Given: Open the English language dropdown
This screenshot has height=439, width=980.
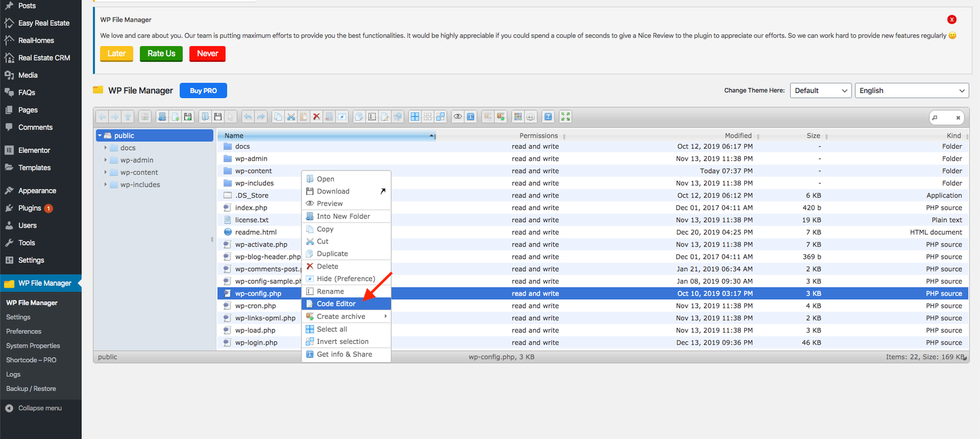Looking at the screenshot, I should coord(912,91).
